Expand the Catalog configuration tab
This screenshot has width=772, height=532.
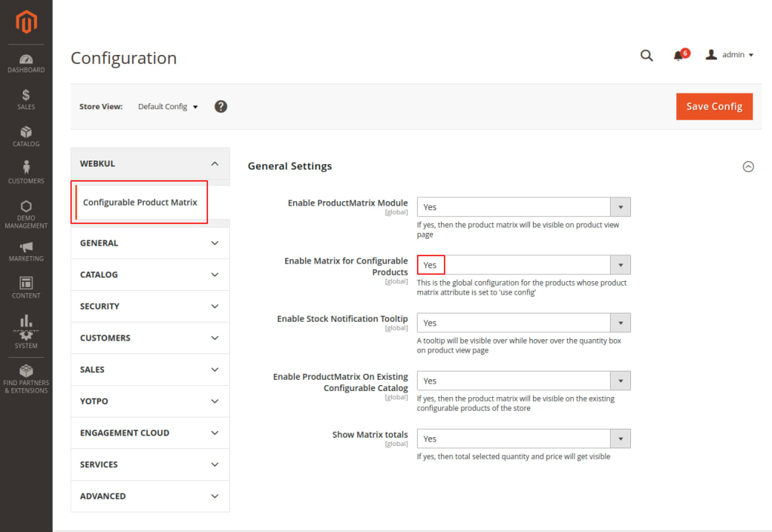pyautogui.click(x=150, y=274)
